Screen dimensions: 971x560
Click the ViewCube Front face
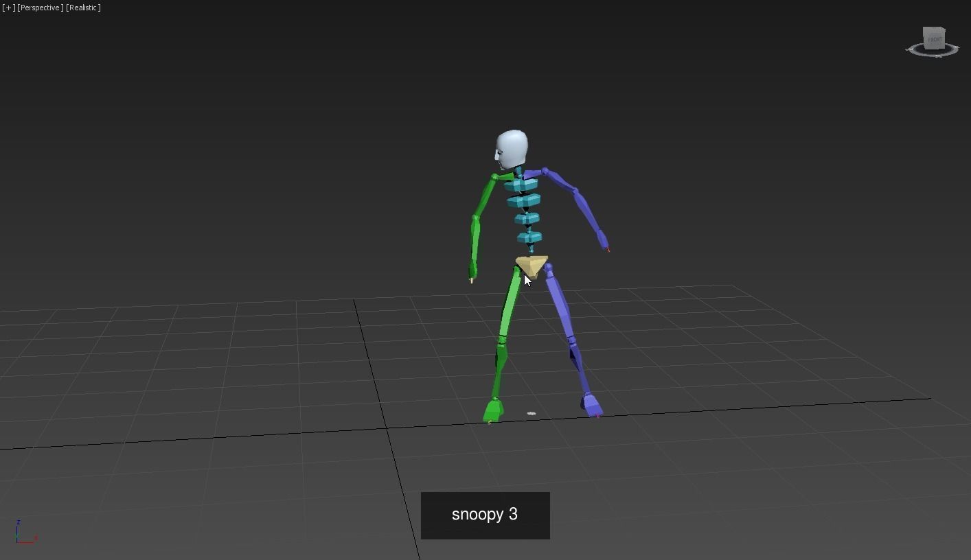[934, 39]
